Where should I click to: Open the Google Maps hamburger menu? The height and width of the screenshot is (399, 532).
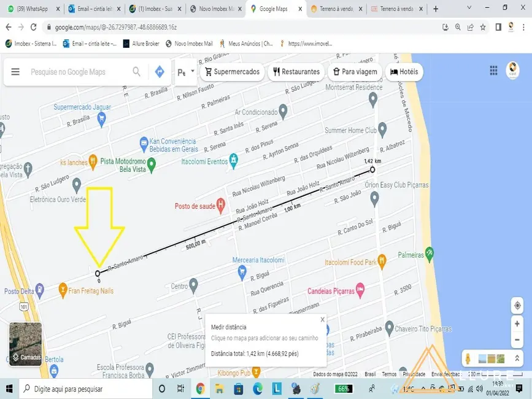coord(15,72)
